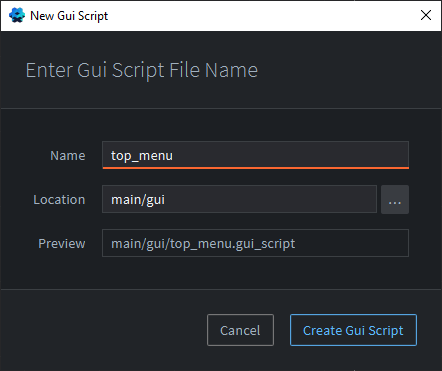Click the orange underline of Name field

pyautogui.click(x=255, y=168)
